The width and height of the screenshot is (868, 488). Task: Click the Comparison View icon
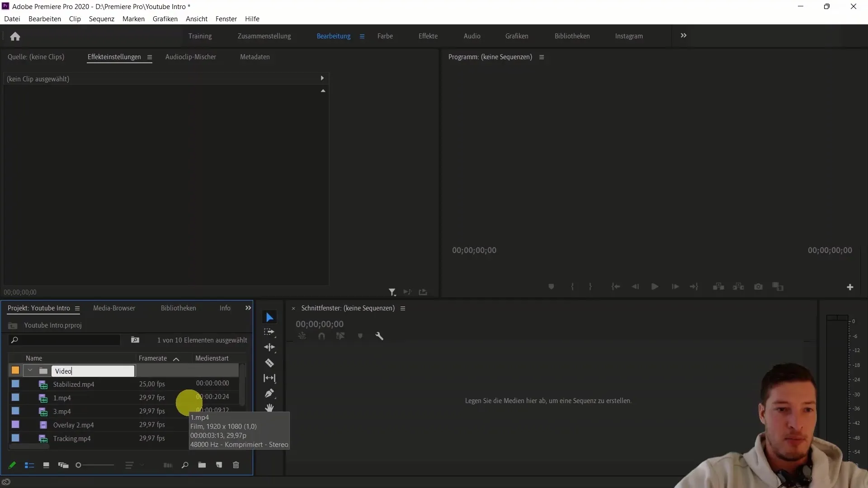point(778,287)
